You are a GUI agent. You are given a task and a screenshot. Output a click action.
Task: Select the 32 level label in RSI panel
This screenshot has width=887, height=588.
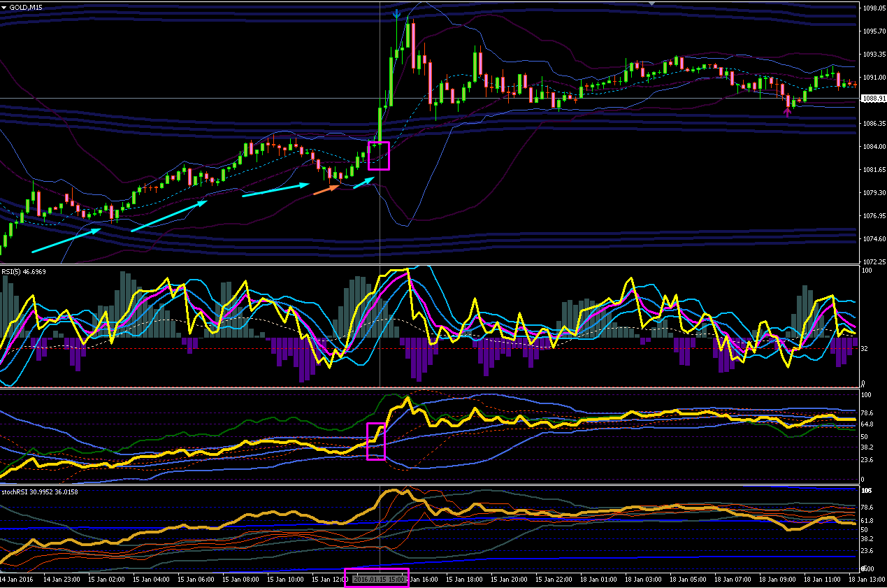[864, 348]
